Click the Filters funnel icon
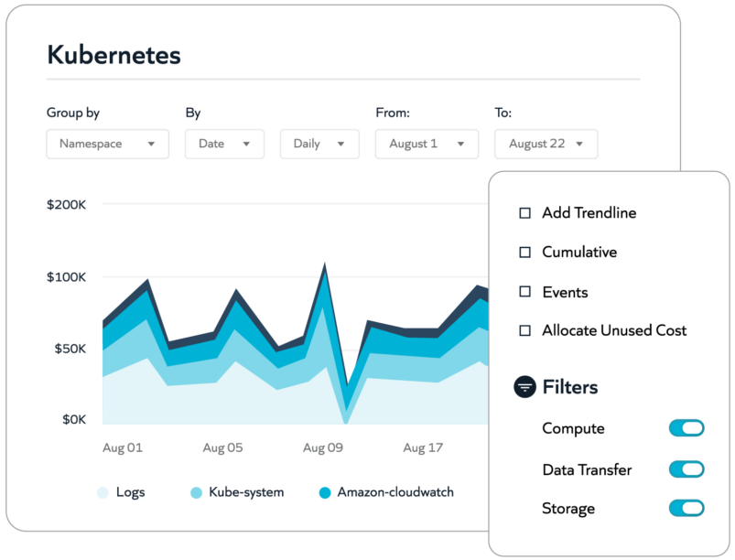The width and height of the screenshot is (735, 560). click(524, 387)
